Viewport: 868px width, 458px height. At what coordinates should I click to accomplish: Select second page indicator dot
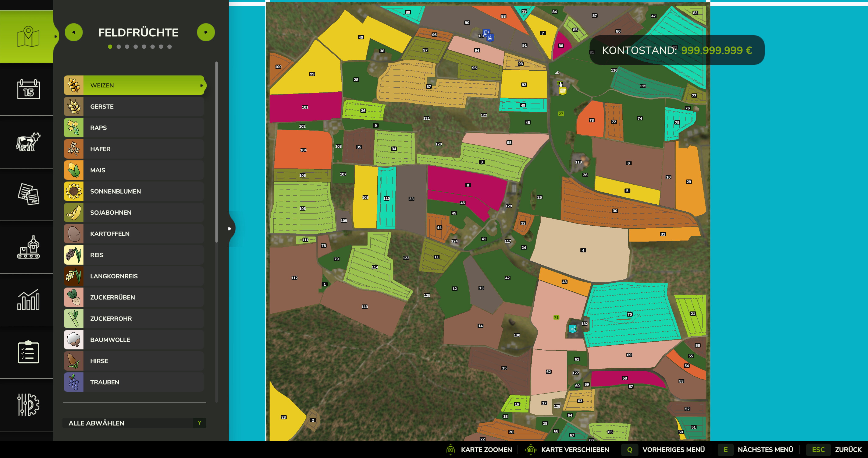pyautogui.click(x=119, y=47)
